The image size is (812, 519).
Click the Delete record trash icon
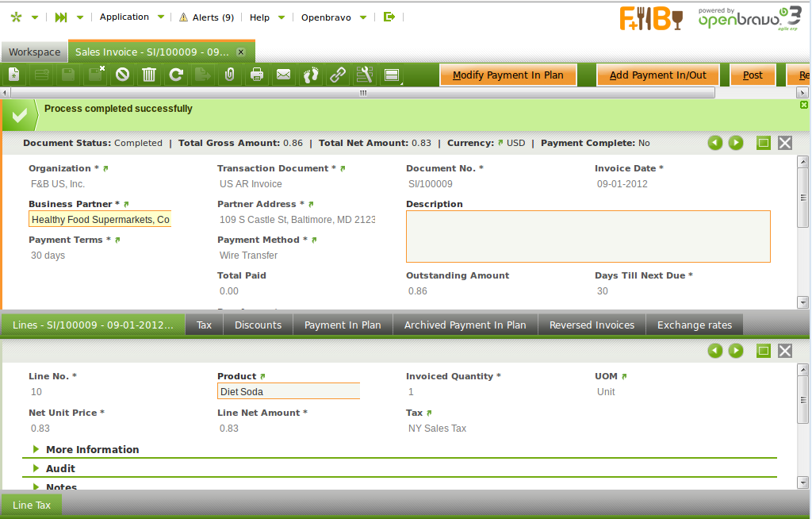149,75
